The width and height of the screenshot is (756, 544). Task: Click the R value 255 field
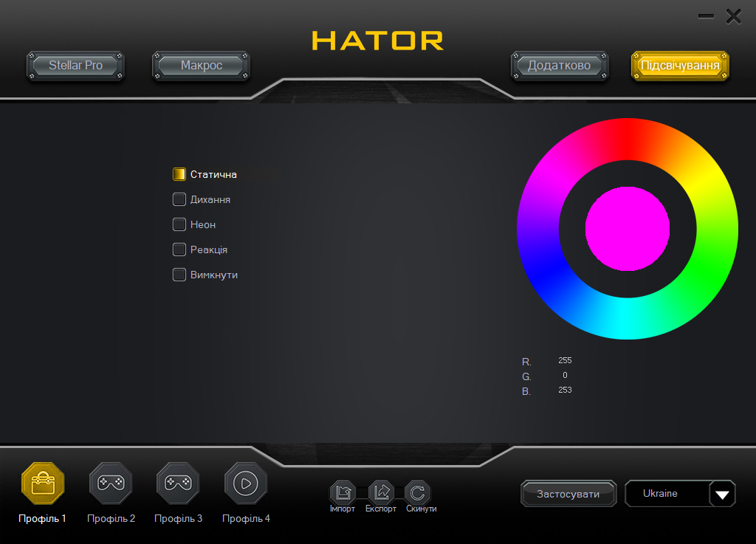pos(565,360)
